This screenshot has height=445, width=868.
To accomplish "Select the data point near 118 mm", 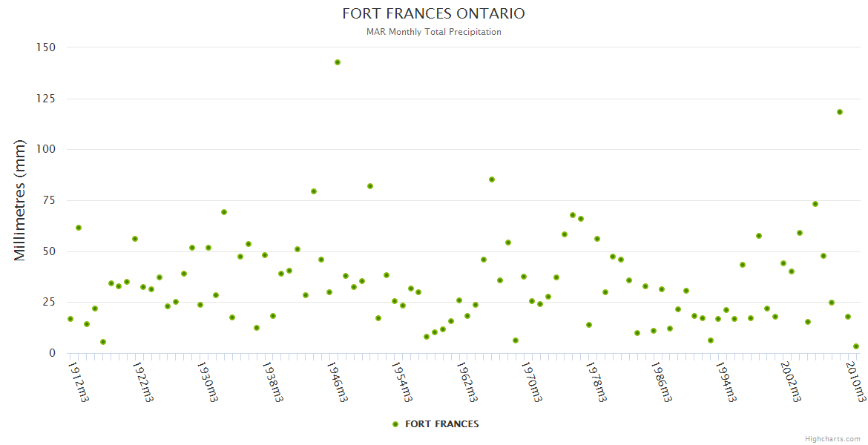I will point(840,112).
